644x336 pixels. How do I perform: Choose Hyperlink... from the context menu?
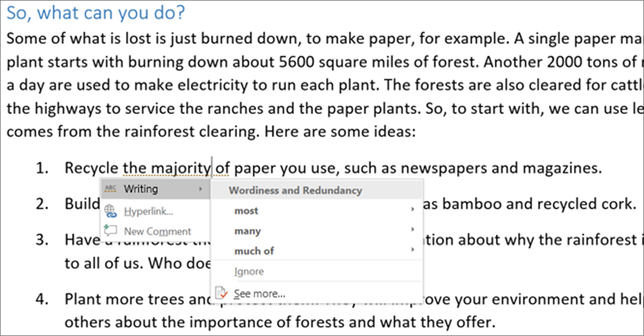tap(149, 211)
